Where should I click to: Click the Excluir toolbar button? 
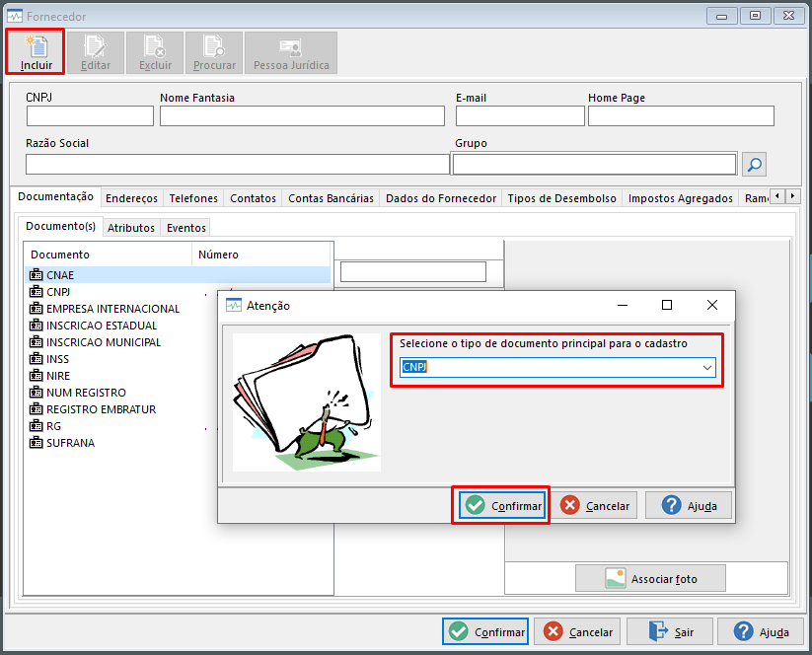pos(155,52)
